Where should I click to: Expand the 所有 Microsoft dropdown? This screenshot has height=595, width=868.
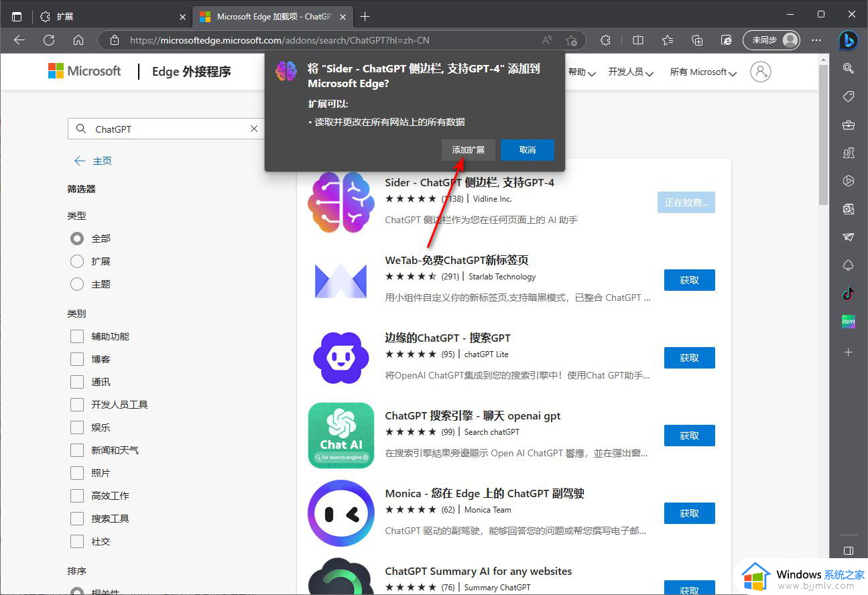pos(703,72)
